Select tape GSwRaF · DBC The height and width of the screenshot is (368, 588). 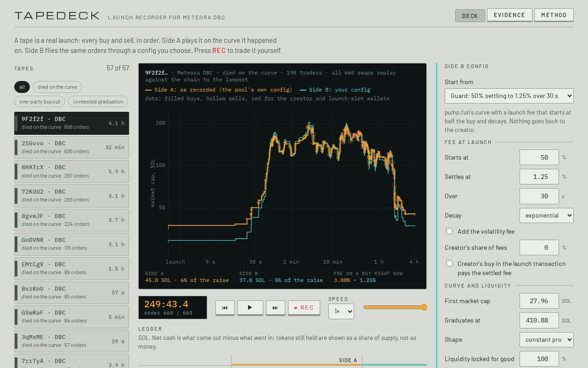tap(72, 316)
